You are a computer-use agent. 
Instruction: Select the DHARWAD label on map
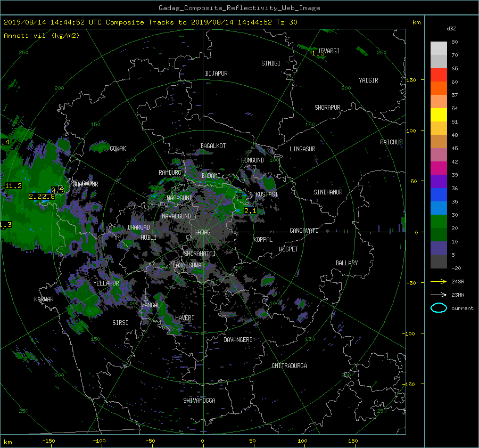coord(139,227)
